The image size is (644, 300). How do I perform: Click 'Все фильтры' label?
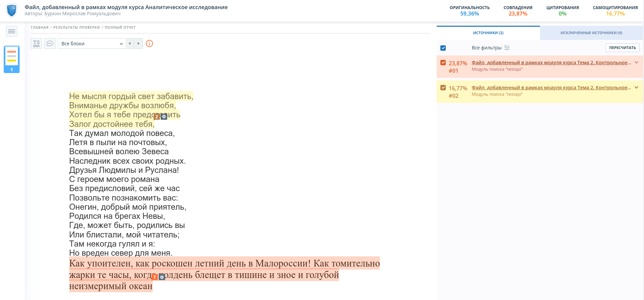tap(486, 48)
